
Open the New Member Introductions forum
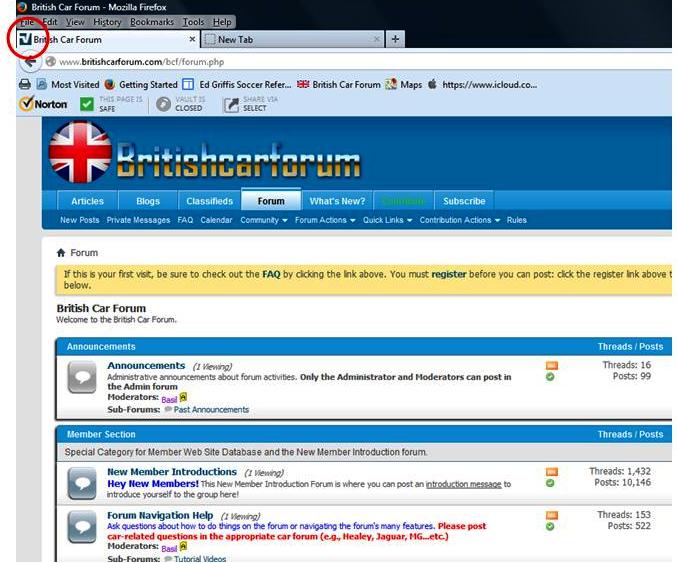[171, 472]
